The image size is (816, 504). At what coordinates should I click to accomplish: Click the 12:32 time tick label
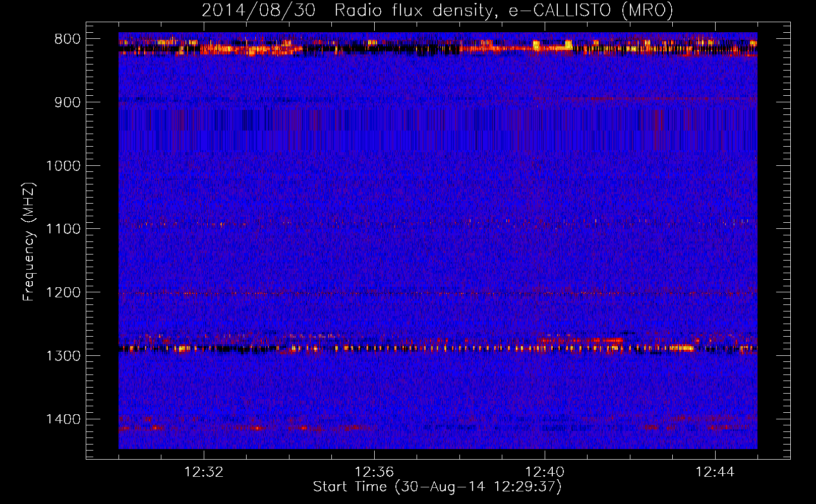(204, 472)
